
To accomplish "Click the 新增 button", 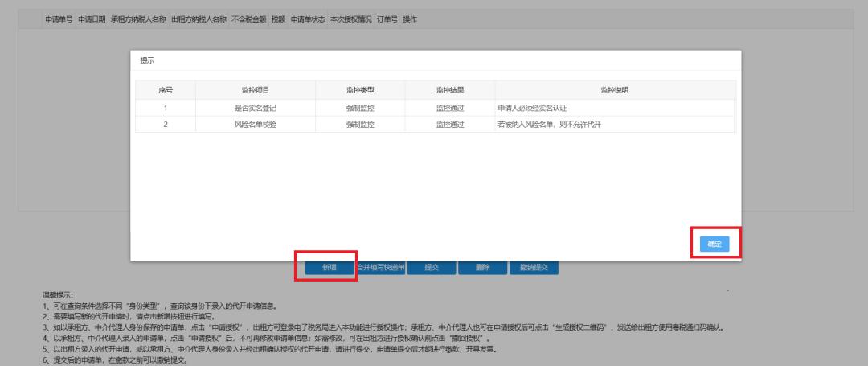I will [330, 267].
